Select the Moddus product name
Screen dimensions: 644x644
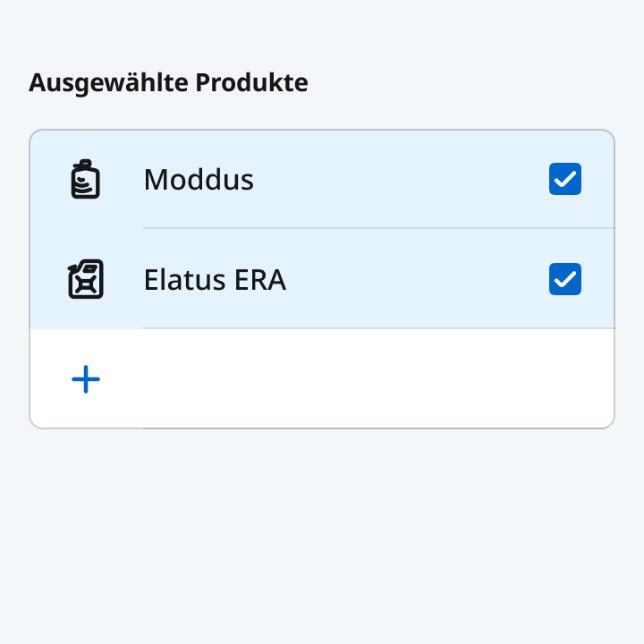[199, 180]
